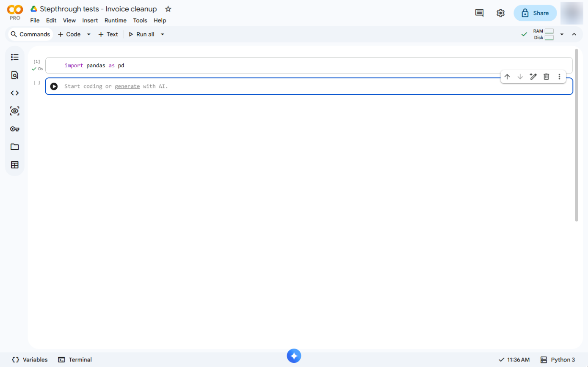Viewport: 588px width, 367px height.
Task: Open the comments panel icon
Action: tap(479, 13)
